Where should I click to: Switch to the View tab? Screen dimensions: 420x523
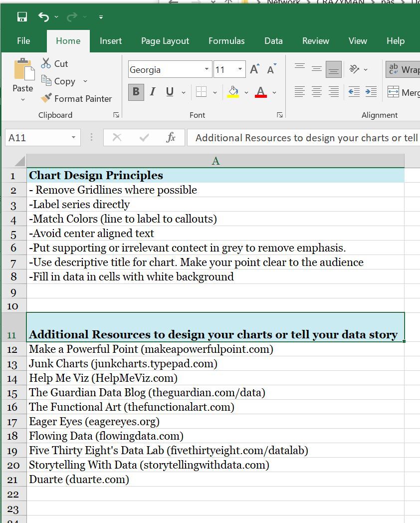coord(358,41)
